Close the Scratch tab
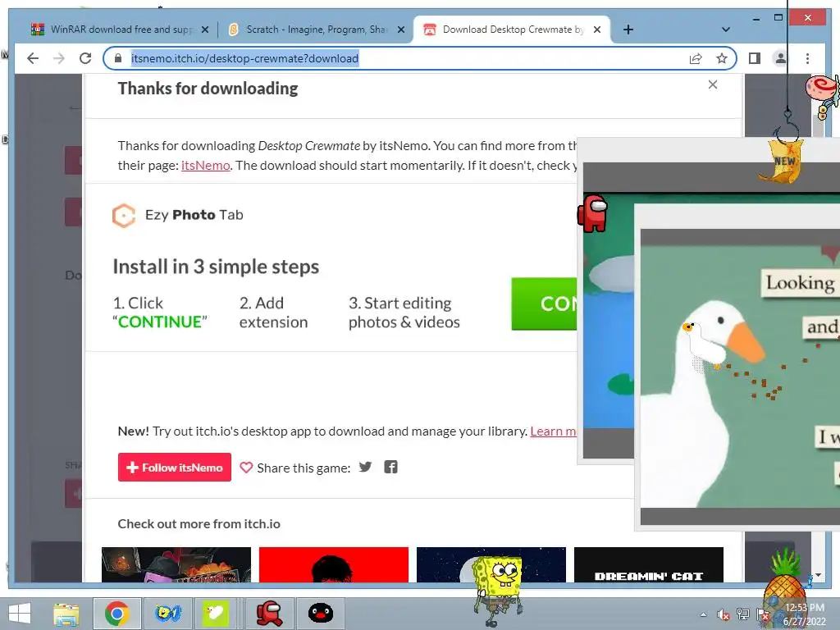The height and width of the screenshot is (630, 840). pyautogui.click(x=400, y=30)
